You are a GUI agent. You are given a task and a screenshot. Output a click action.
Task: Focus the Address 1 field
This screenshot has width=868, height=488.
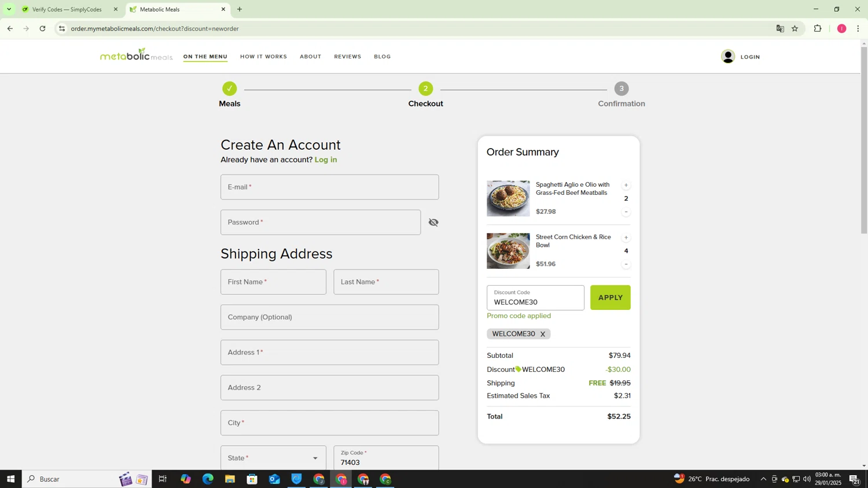coord(329,353)
